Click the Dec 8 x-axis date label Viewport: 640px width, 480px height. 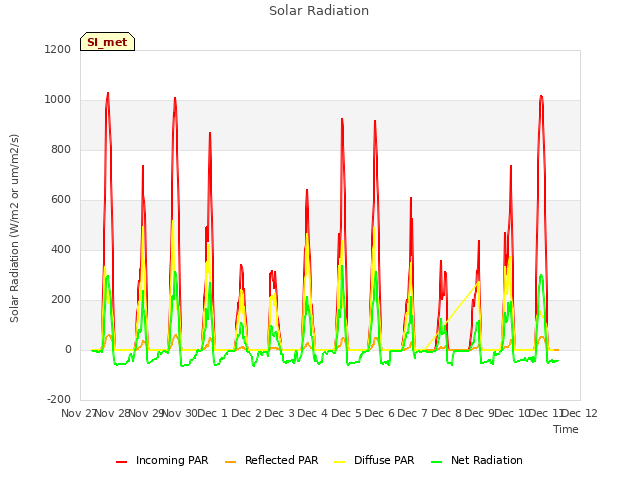[x=446, y=413]
